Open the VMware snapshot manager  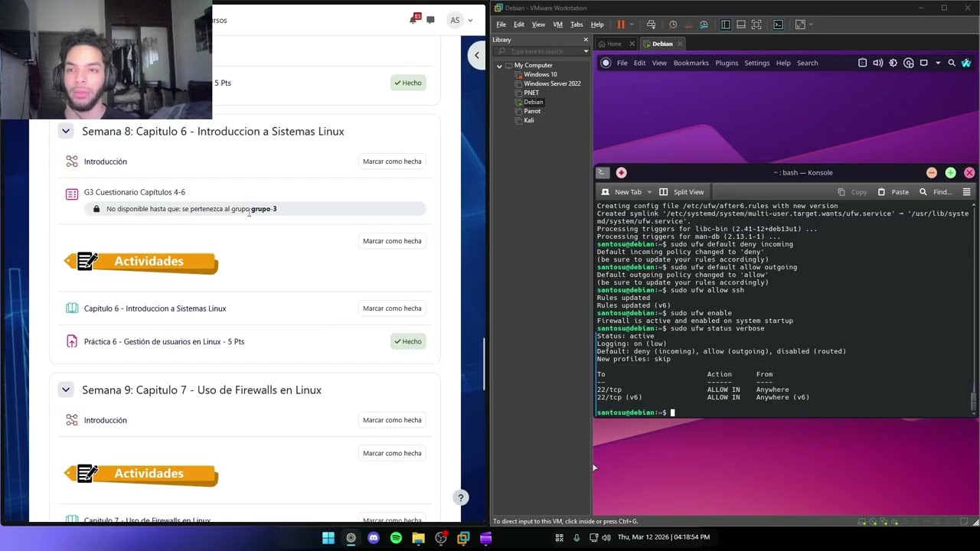[704, 24]
